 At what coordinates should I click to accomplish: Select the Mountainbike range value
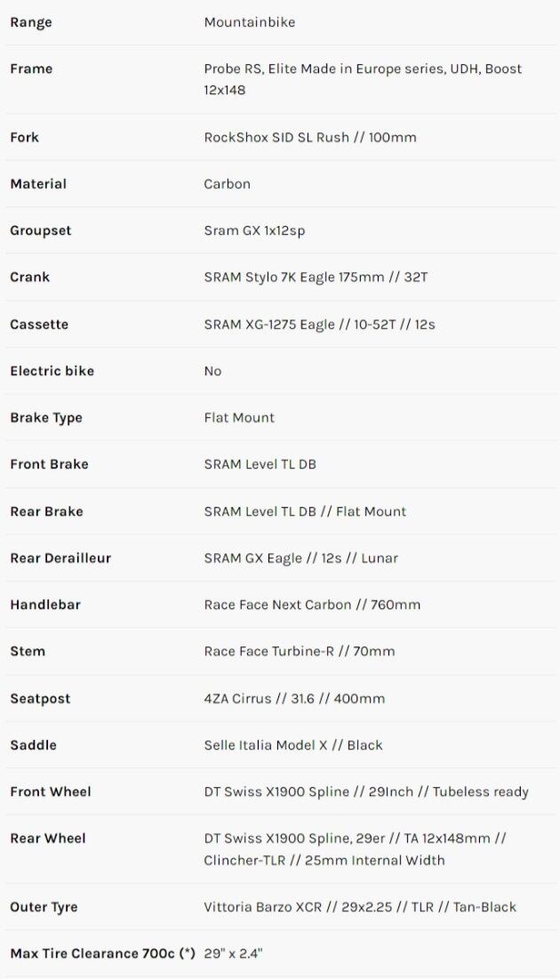tap(249, 22)
